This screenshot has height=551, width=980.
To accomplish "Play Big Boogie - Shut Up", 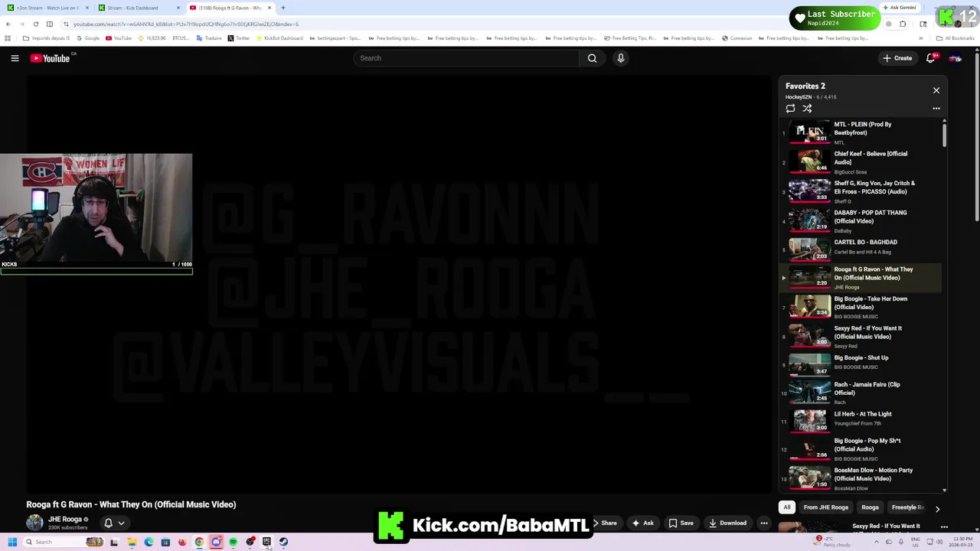I will coord(861,365).
